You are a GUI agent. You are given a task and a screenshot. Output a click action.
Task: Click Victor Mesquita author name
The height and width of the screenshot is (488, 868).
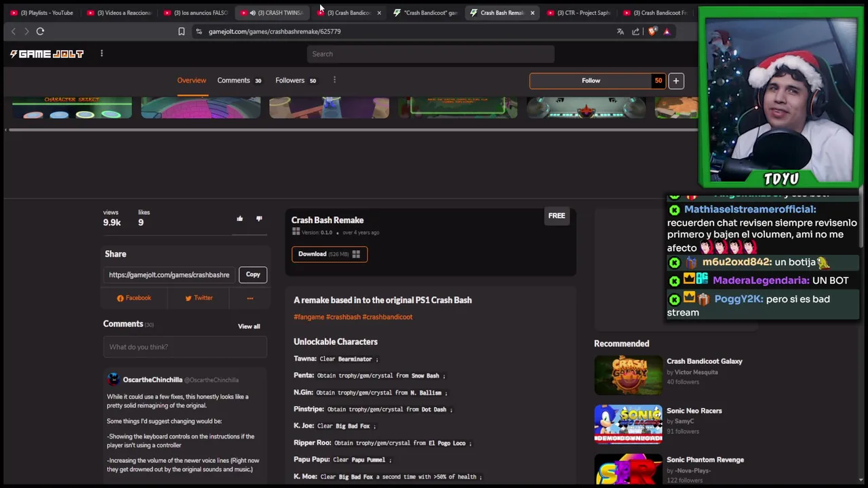pyautogui.click(x=696, y=372)
